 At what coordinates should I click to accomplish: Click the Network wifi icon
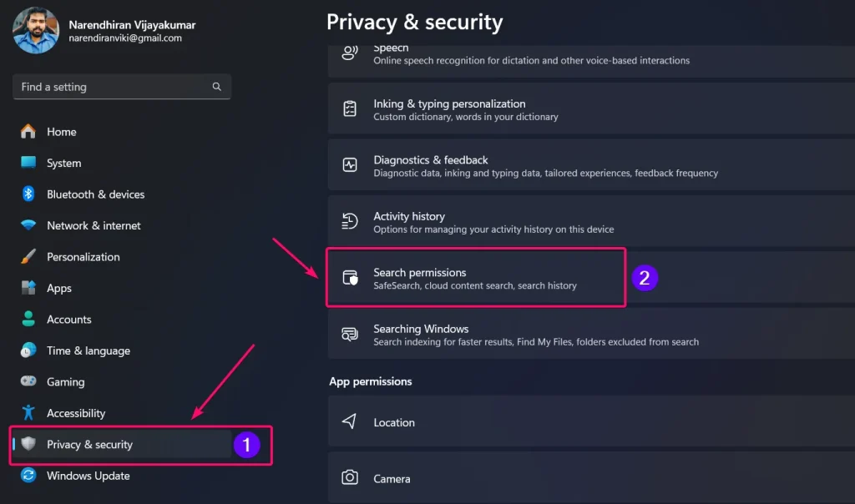point(28,225)
